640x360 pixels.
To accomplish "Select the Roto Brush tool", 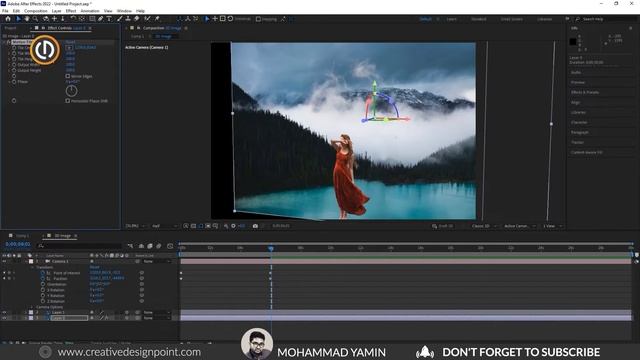I will point(147,19).
